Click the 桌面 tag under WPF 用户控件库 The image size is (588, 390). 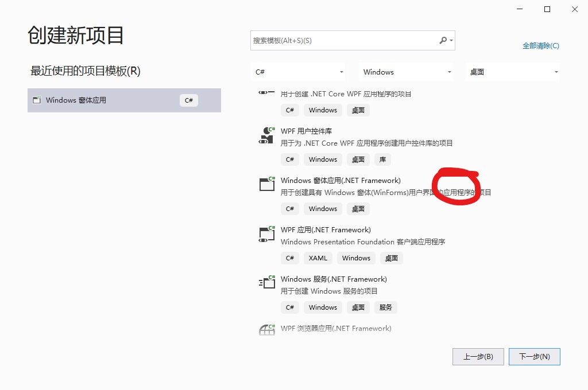click(x=358, y=159)
